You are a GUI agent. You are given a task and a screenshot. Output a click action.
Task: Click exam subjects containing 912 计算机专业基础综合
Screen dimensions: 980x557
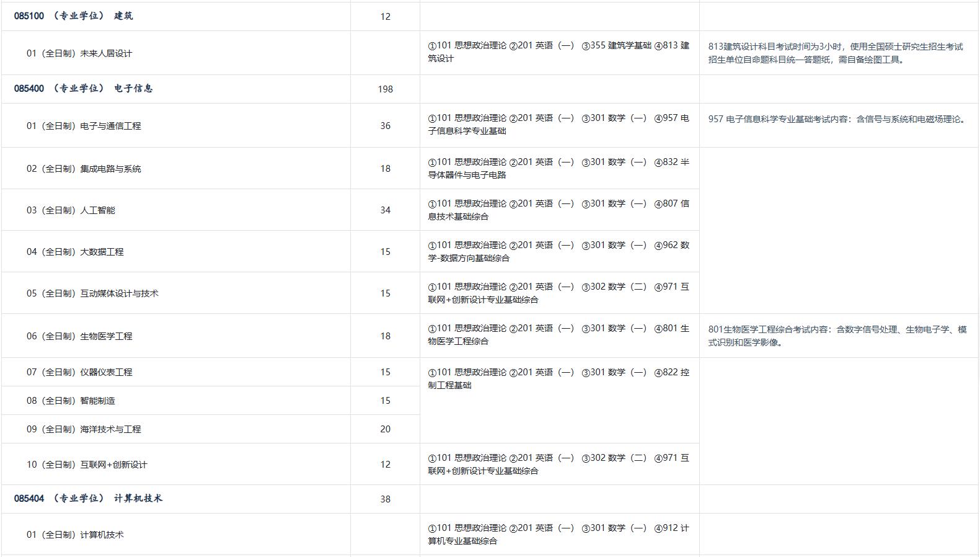click(x=558, y=534)
